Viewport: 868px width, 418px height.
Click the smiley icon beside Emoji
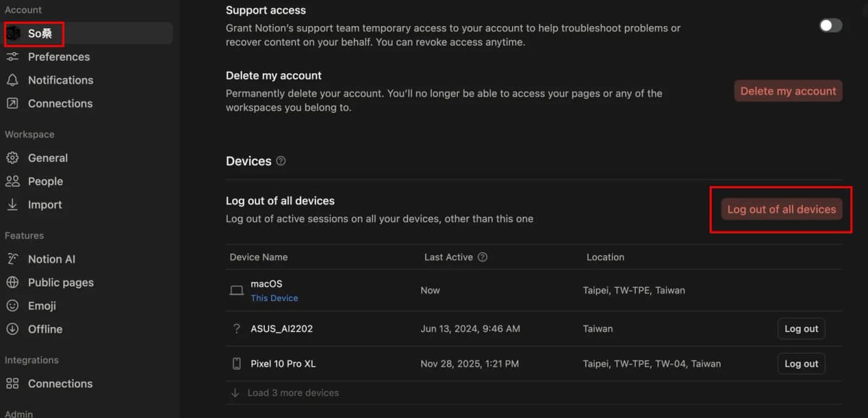[x=12, y=305]
